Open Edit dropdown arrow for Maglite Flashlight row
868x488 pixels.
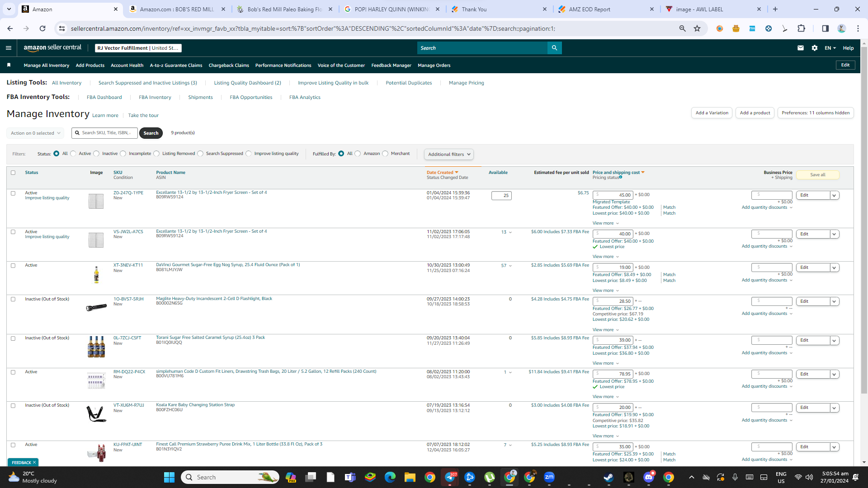click(x=835, y=301)
